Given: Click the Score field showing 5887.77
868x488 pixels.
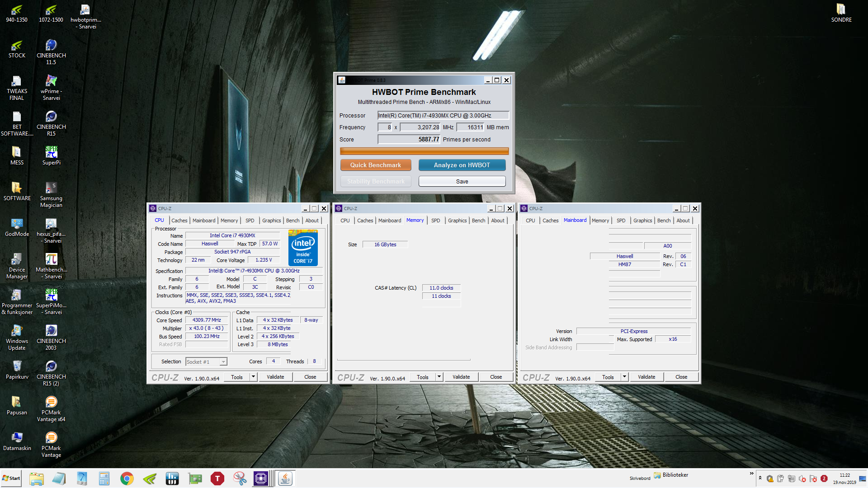Looking at the screenshot, I should click(409, 139).
